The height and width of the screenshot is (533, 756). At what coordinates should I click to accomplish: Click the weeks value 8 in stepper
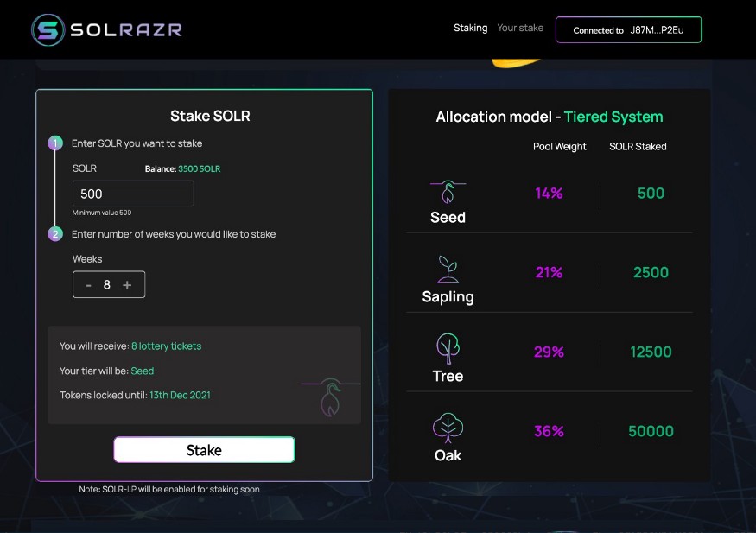tap(107, 285)
